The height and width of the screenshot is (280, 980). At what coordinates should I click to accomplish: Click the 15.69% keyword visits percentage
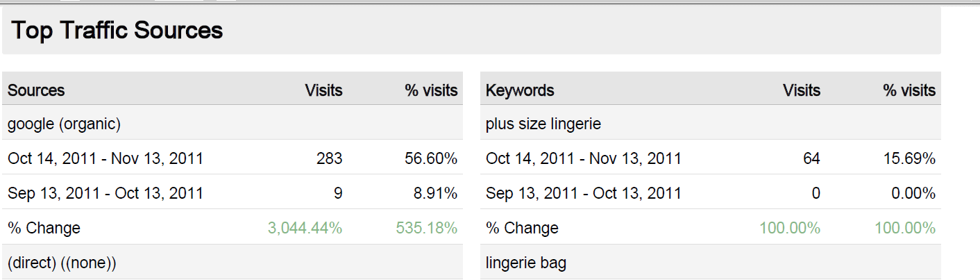tap(909, 158)
